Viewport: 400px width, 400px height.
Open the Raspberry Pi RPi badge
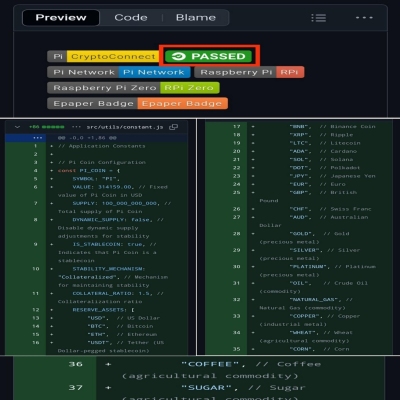(x=249, y=72)
